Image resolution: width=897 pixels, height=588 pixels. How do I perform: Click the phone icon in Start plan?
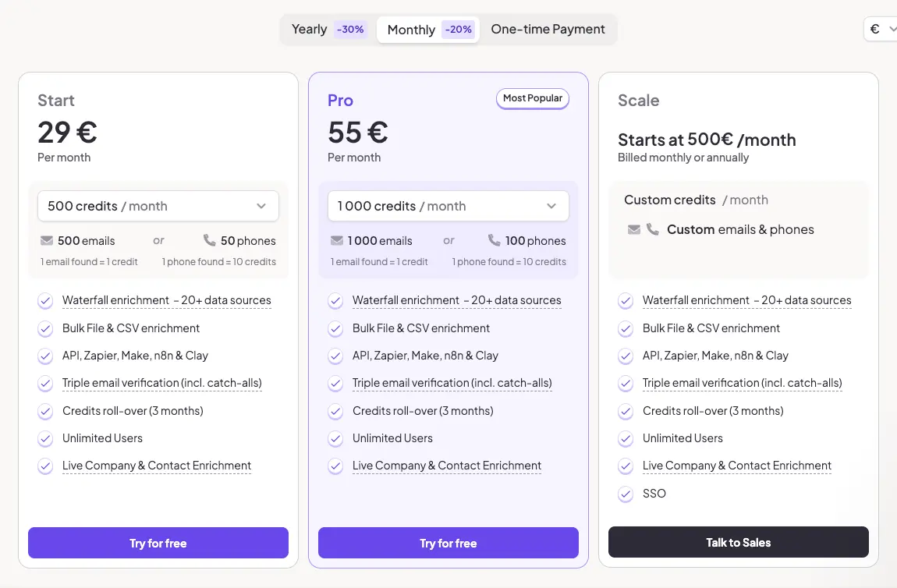[x=209, y=240]
